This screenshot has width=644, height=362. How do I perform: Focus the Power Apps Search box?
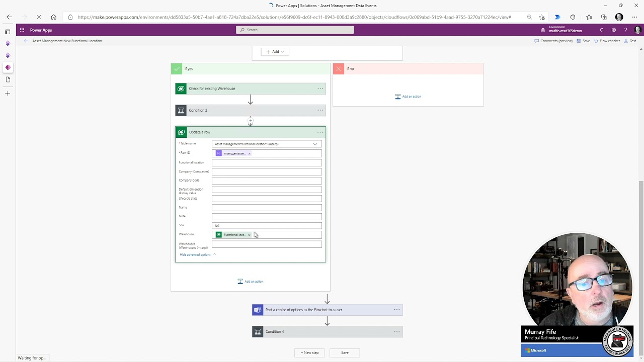point(295,30)
